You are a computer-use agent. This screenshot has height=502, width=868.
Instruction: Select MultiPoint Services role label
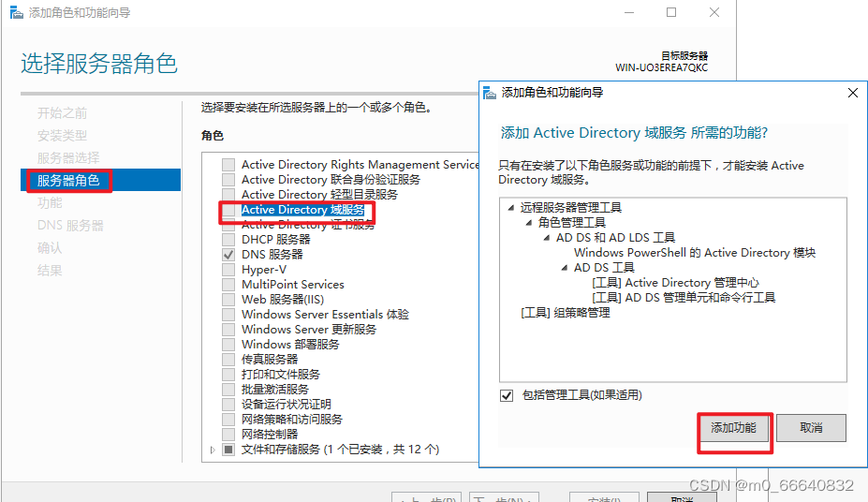(293, 285)
